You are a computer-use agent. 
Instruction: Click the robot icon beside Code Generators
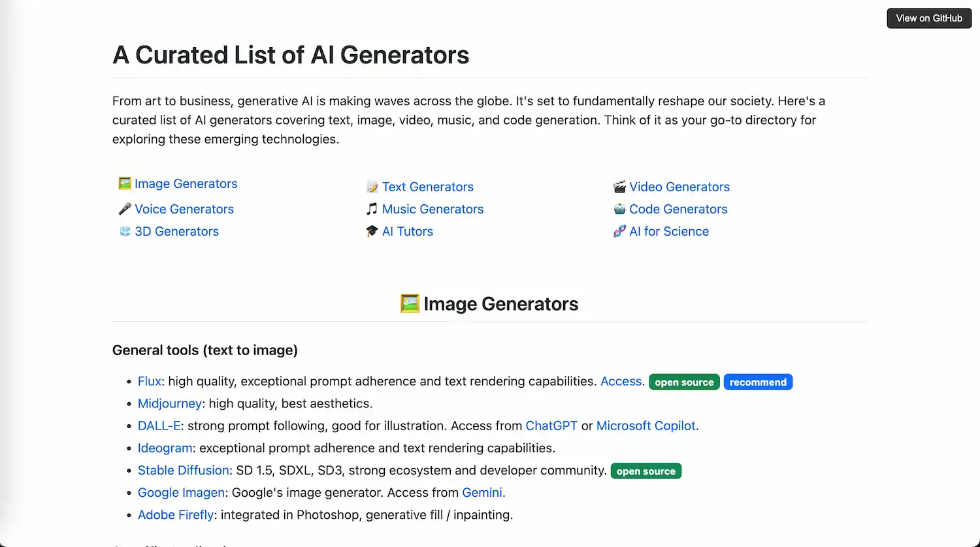pyautogui.click(x=619, y=209)
